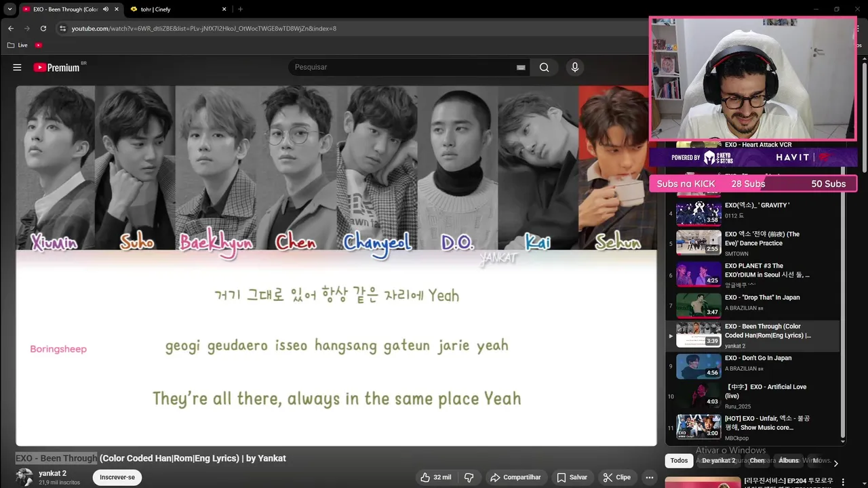Image resolution: width=868 pixels, height=488 pixels.
Task: Select current Been Through playlist item
Action: pyautogui.click(x=753, y=335)
